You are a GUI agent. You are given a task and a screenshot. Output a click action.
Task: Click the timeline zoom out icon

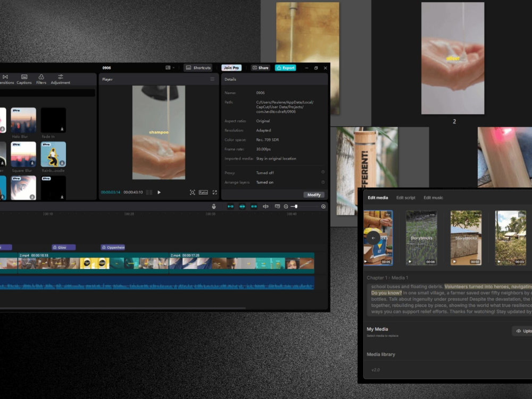coord(286,206)
